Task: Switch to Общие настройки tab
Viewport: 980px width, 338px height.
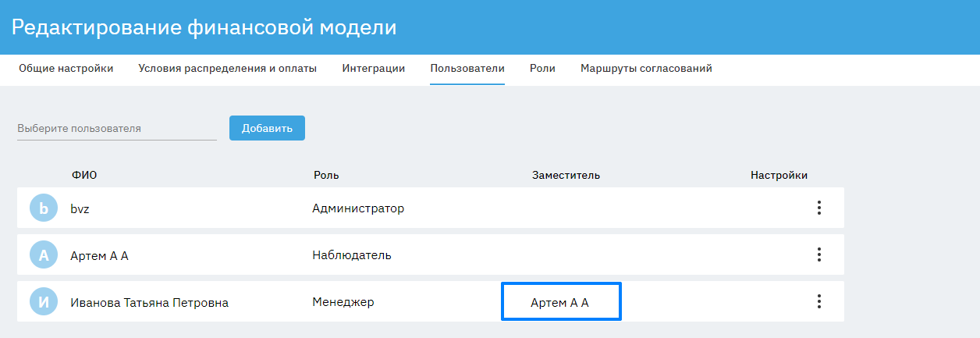Action: pos(66,69)
